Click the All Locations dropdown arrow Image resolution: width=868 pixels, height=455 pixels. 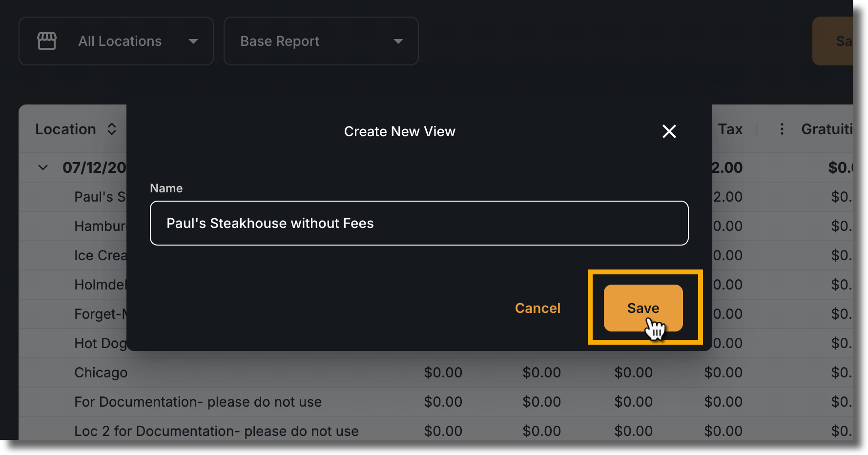point(193,41)
